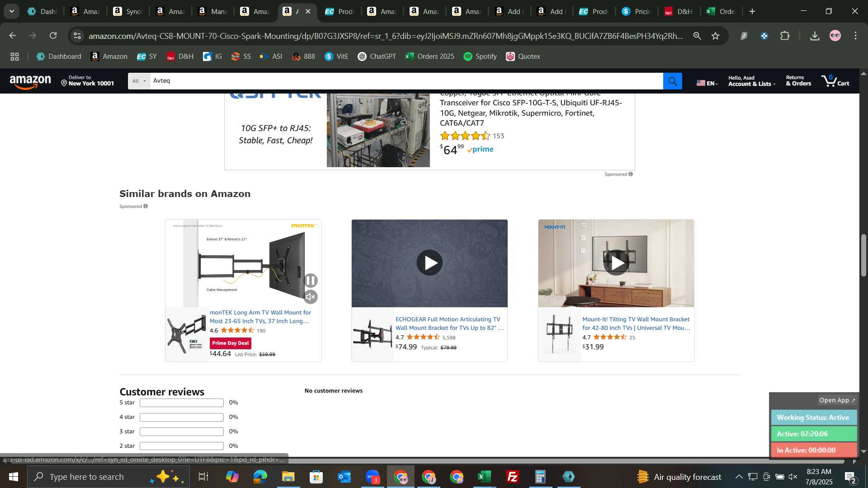Switch to the Pricing browser tab
This screenshot has width=868, height=488.
[x=636, y=11]
